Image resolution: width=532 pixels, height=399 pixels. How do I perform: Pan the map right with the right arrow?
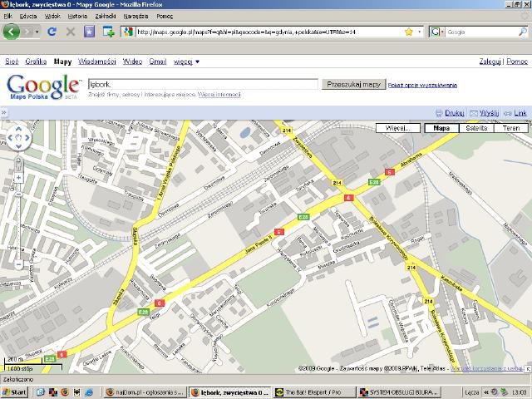[27, 137]
